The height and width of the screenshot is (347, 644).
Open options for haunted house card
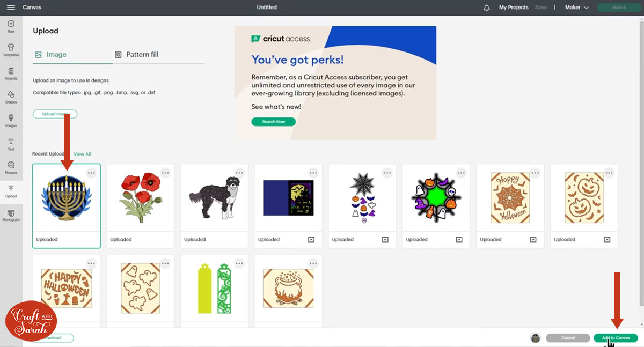coord(313,173)
